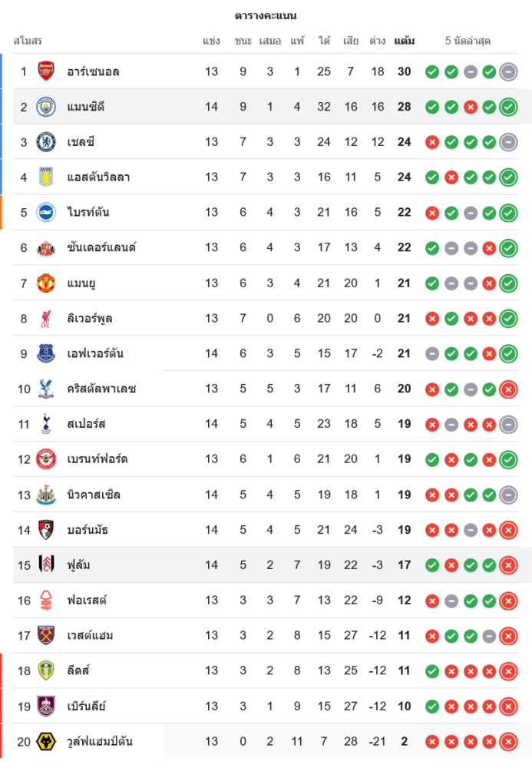Screen dimensions: 532x768
Task: Click the Crystal Palace club crest
Action: [47, 389]
